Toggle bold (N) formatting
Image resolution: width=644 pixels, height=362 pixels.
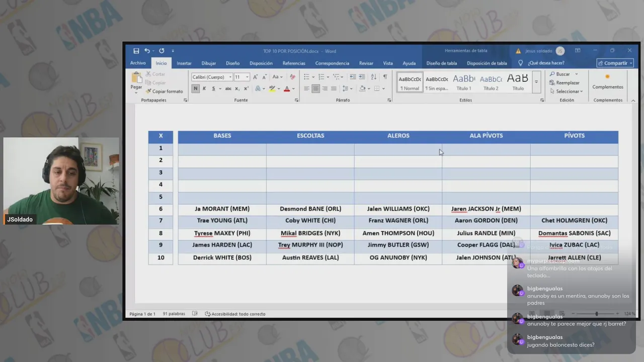(x=196, y=88)
